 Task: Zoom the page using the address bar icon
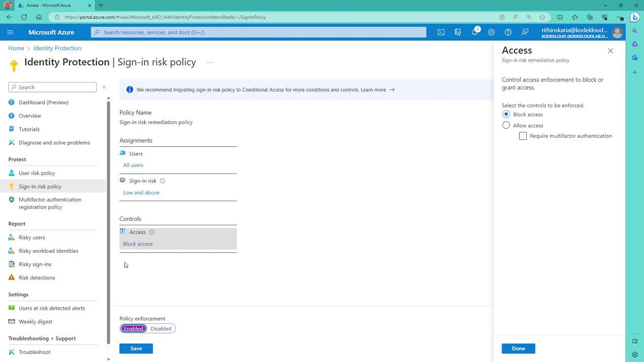pos(529,17)
